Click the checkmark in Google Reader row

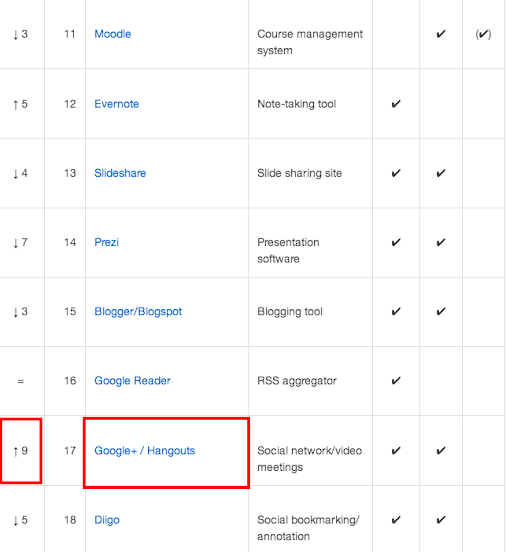click(x=396, y=381)
